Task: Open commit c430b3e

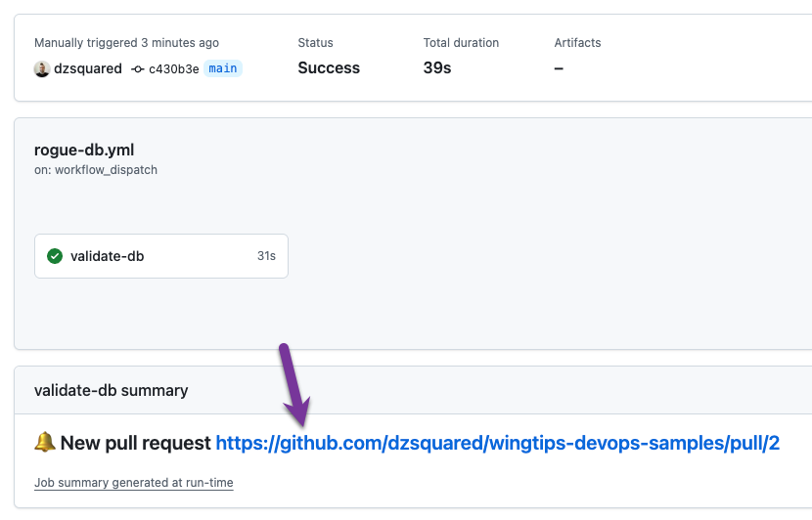Action: 173,68
